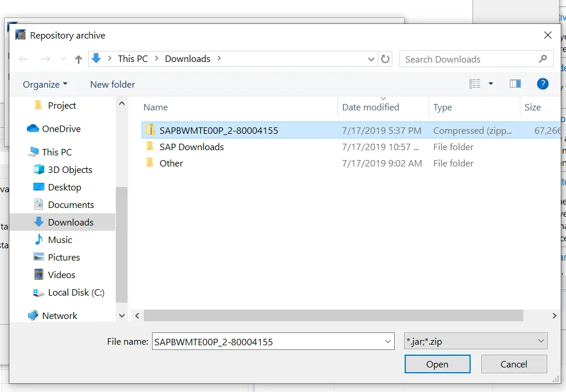Image resolution: width=566 pixels, height=392 pixels.
Task: Refresh the Downloads folder view
Action: 384,58
